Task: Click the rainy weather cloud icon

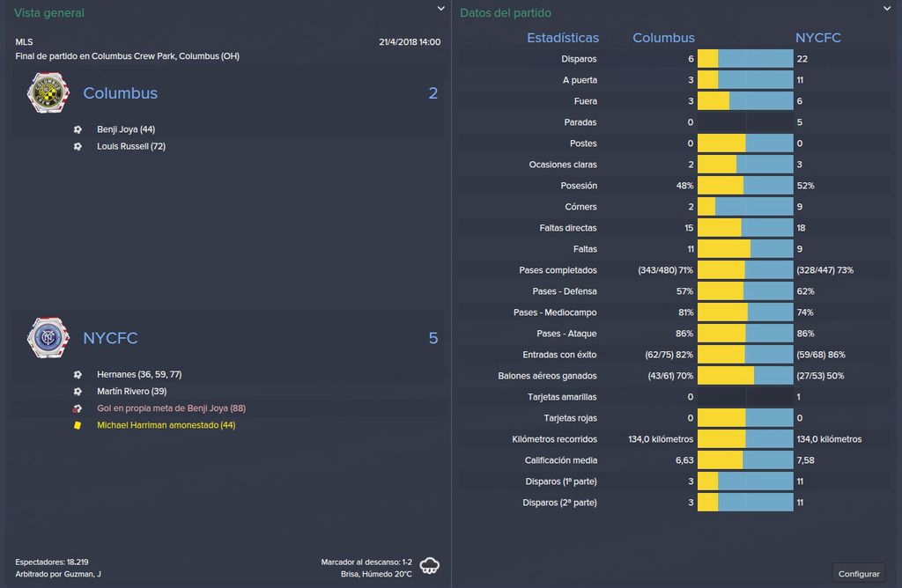Action: 429,566
